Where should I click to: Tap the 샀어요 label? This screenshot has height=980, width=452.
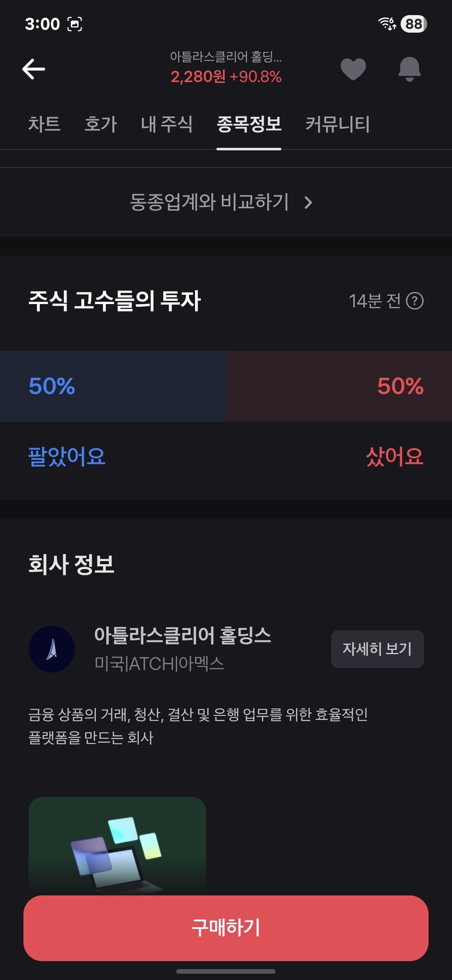[394, 456]
